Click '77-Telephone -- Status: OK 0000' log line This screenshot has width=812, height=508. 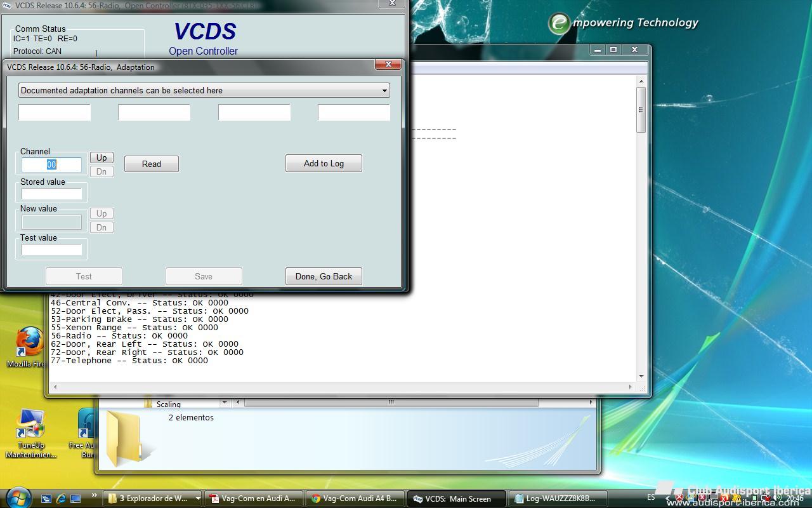129,361
